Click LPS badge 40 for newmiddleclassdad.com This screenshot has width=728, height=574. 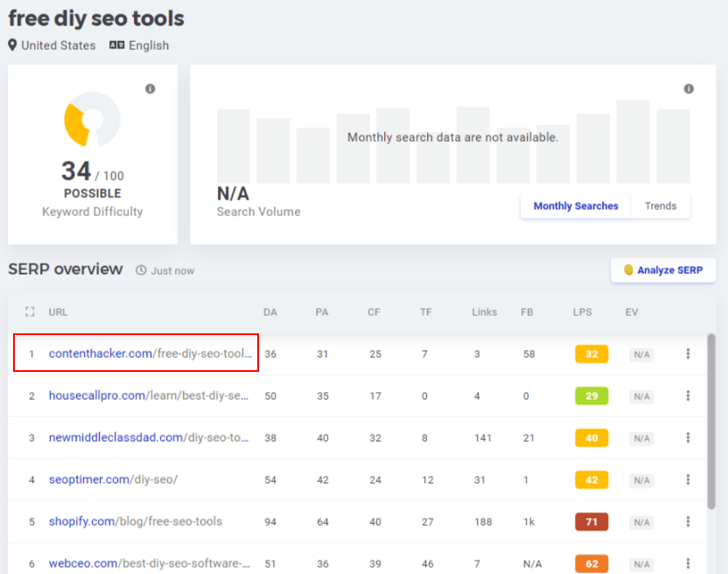coord(591,437)
